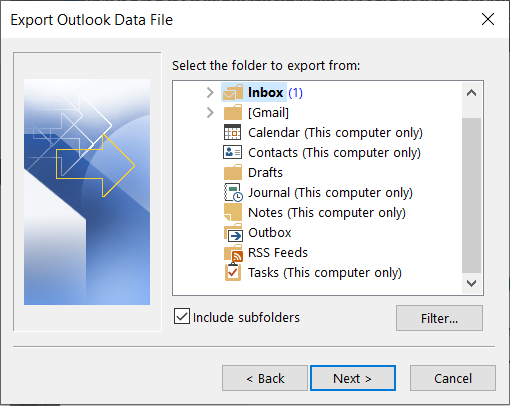Click the Contacts card icon

pyautogui.click(x=232, y=152)
